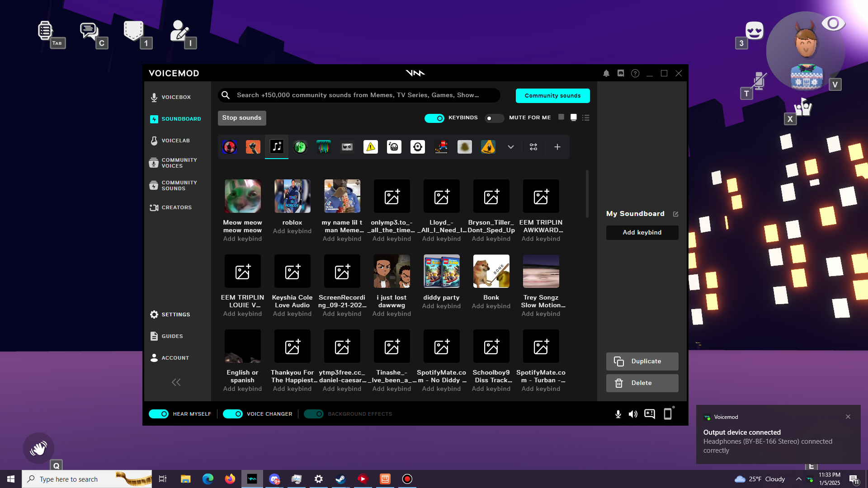The height and width of the screenshot is (488, 868).
Task: Select the music note soundboard icon
Action: click(x=277, y=147)
